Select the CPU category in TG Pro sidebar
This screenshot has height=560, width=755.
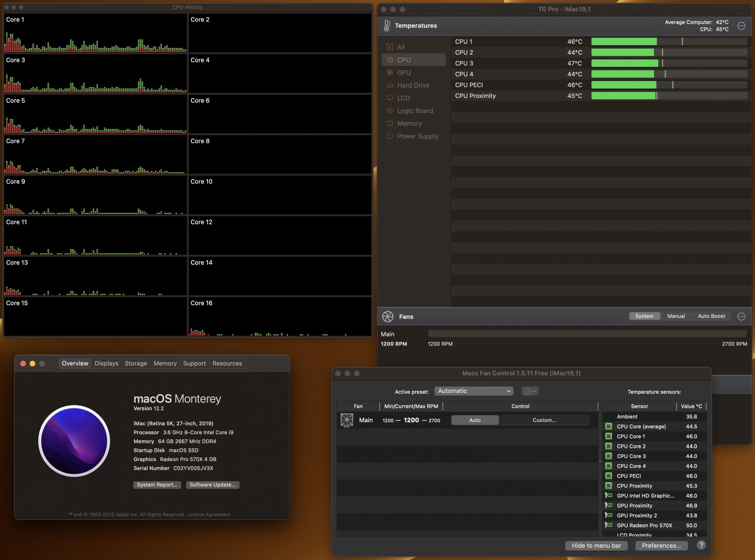pyautogui.click(x=404, y=59)
